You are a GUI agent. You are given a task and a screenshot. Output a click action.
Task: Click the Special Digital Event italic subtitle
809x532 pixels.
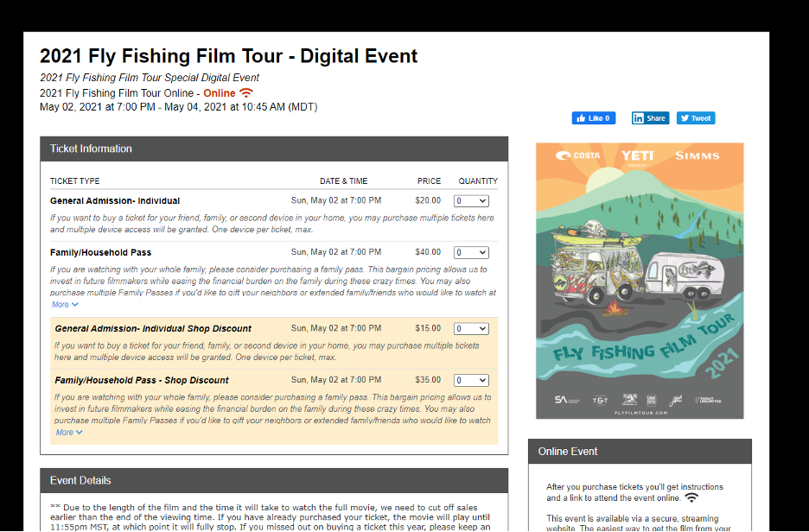click(150, 78)
